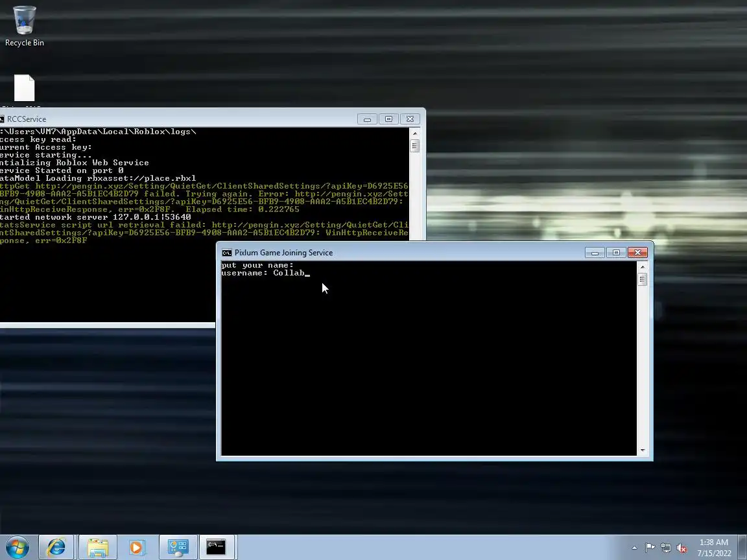Viewport: 747px width, 560px height.
Task: Click the Pixlum console scrollbar thumb
Action: click(642, 279)
